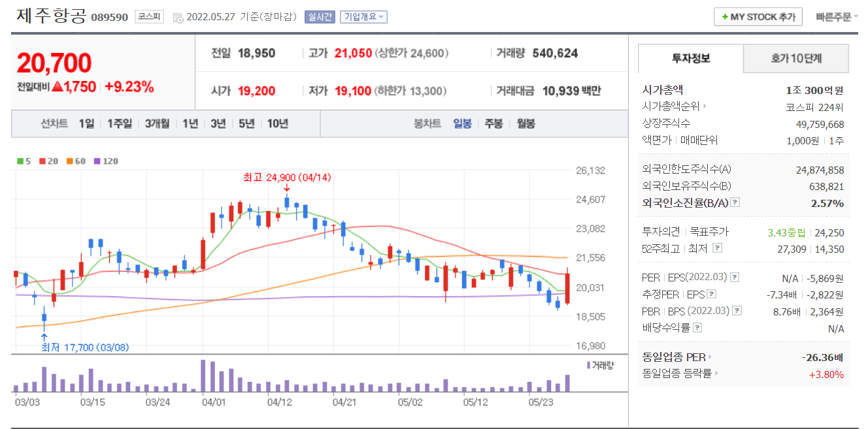Select the 1년 line chart period
Viewport: 868px width, 429px height.
click(x=190, y=123)
